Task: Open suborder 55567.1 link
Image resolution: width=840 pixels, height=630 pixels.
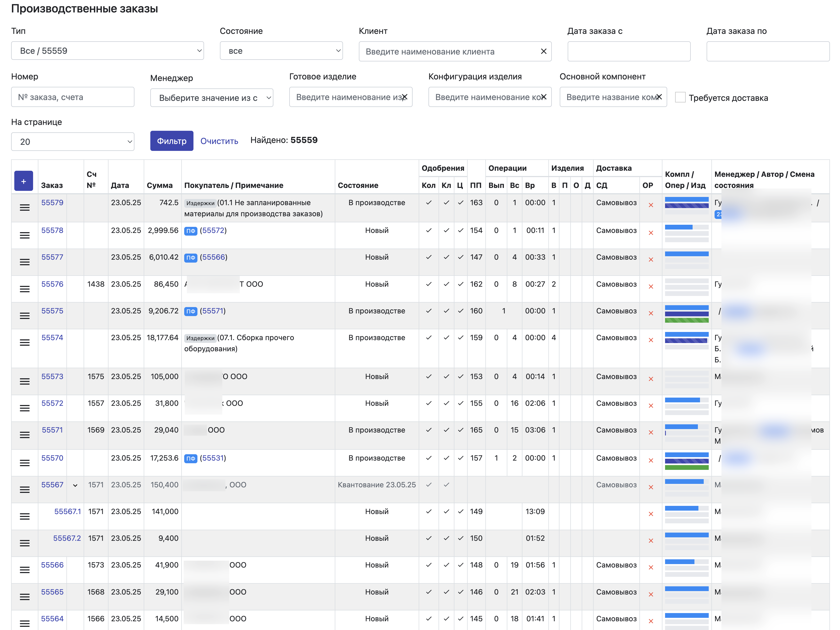Action: coord(67,511)
